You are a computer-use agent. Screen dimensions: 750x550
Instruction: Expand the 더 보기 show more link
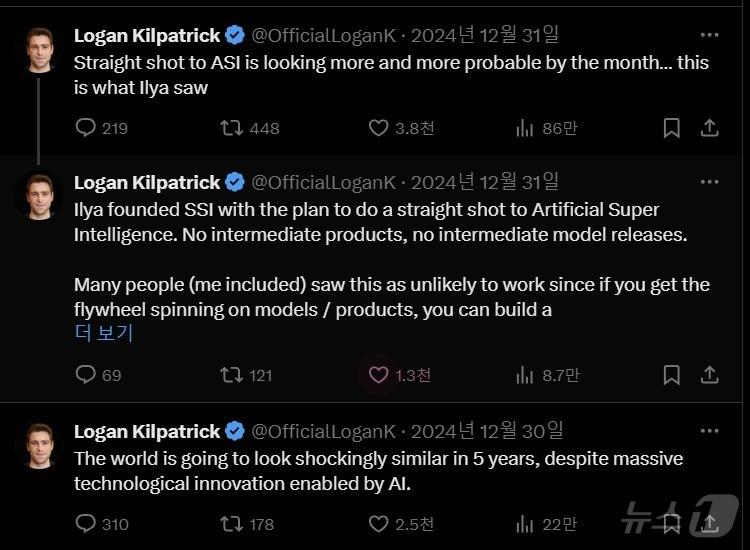104,334
